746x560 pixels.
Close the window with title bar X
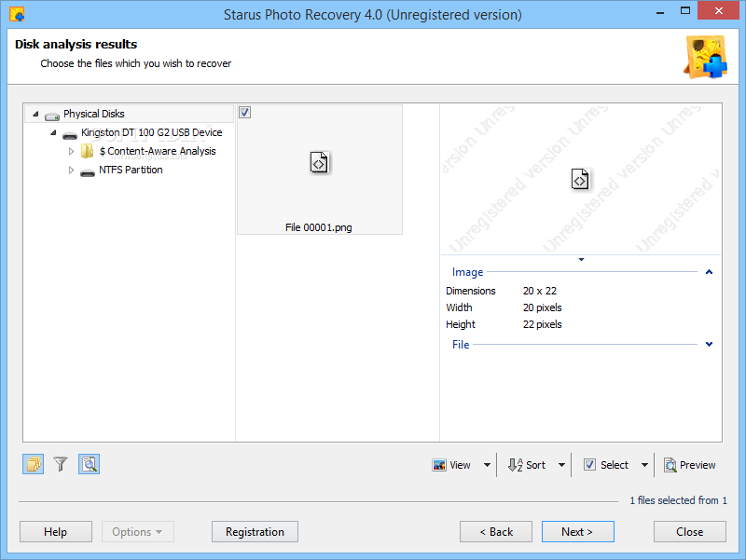tap(718, 10)
